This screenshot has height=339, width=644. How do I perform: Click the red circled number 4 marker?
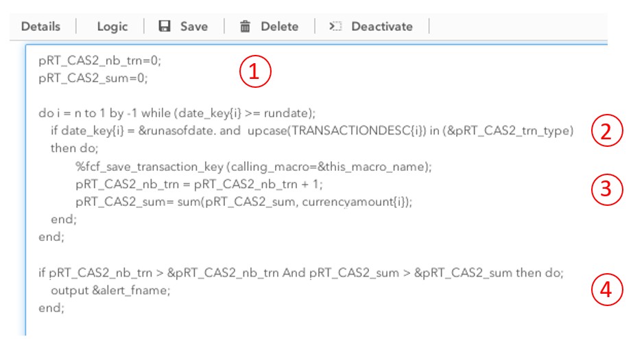[x=606, y=289]
